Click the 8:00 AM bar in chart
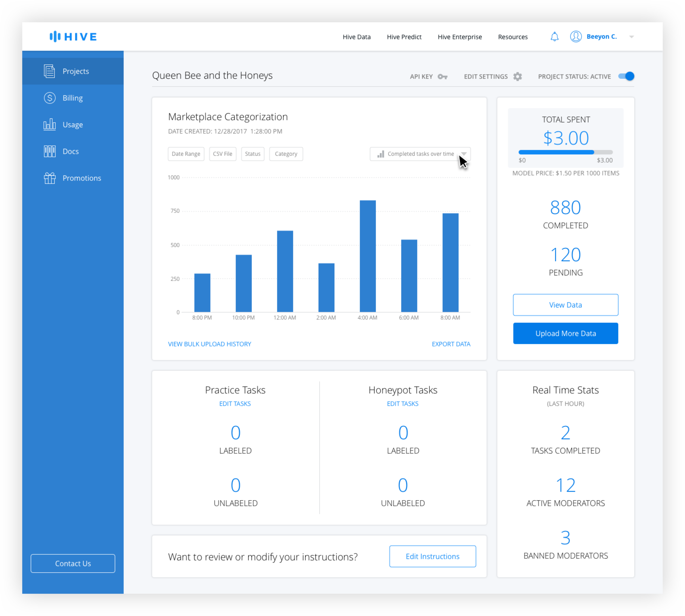Image resolution: width=685 pixels, height=616 pixels. 450,262
